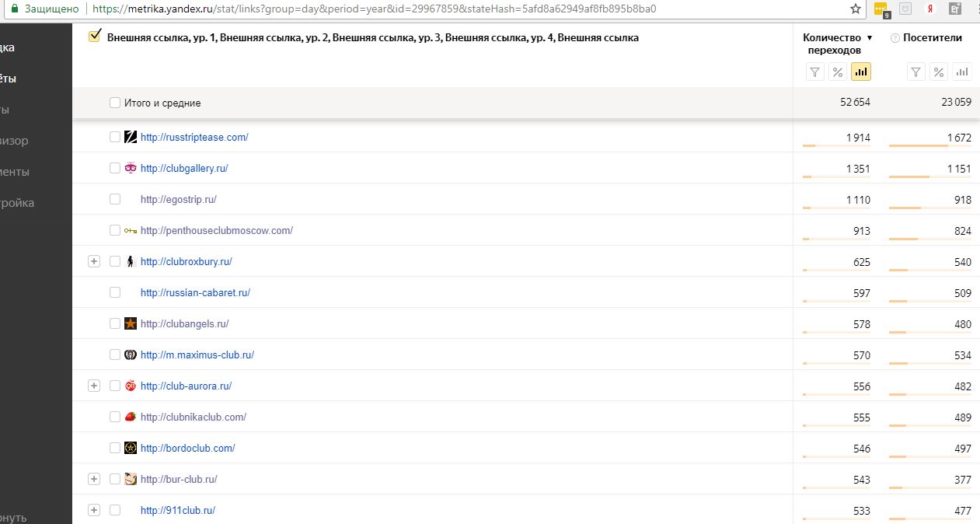Open help tooltip next to 'Посетители'
Viewport: 980px width, 524px height.
(895, 38)
